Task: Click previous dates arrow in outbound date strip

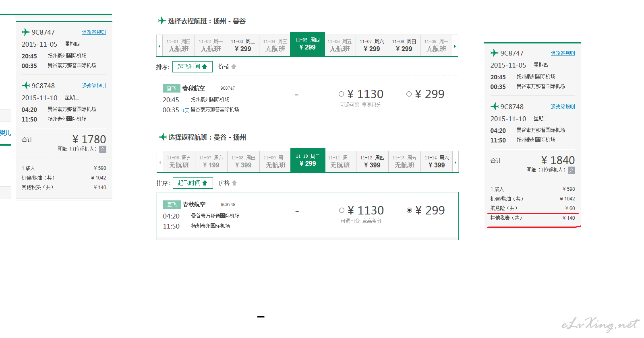Action: point(159,46)
